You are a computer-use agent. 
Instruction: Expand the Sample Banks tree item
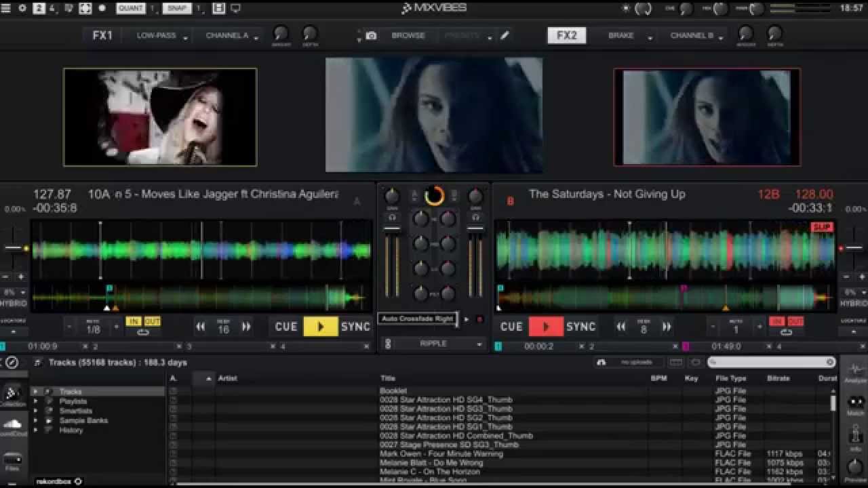(35, 420)
